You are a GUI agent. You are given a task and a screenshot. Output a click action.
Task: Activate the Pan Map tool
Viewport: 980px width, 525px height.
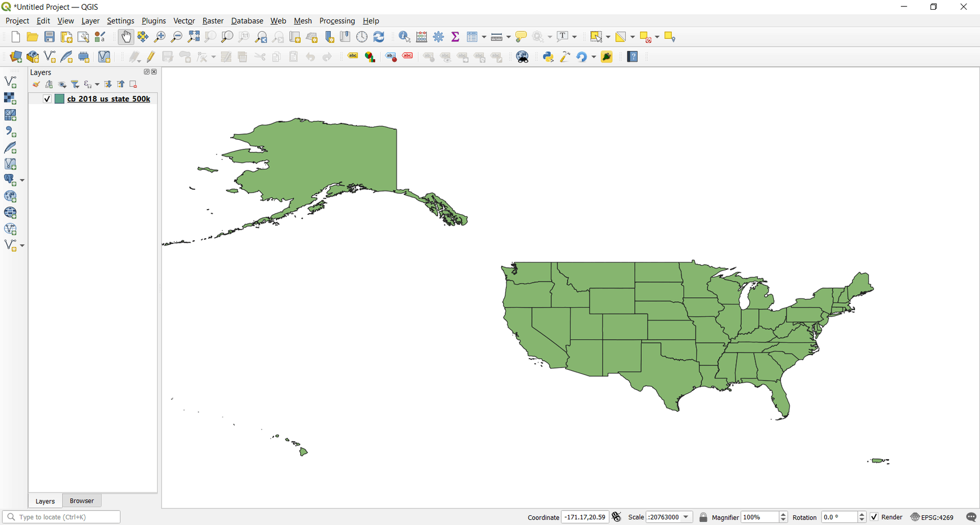126,36
